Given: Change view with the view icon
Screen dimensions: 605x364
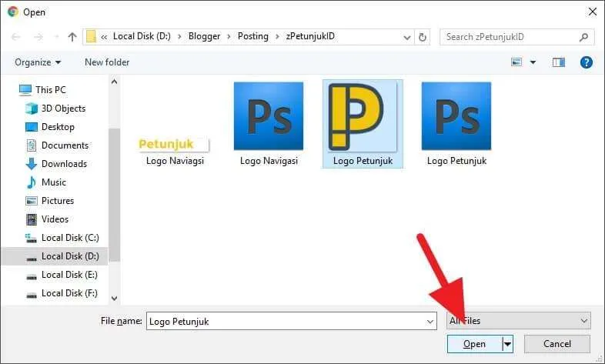Looking at the screenshot, I should coord(516,62).
